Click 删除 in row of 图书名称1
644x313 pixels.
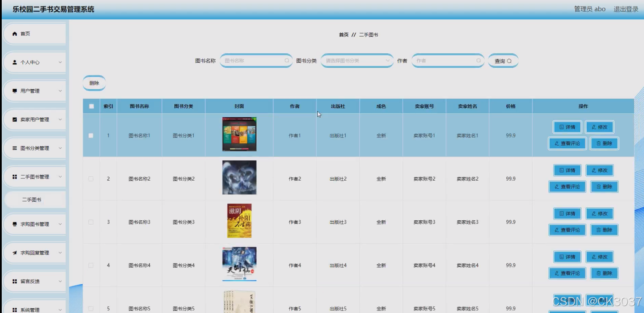(604, 144)
